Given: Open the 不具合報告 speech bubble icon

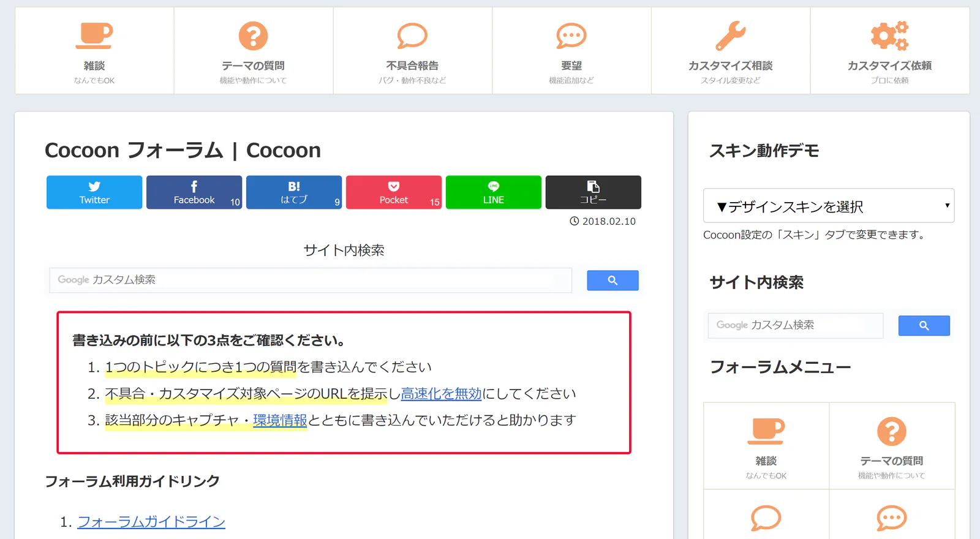Looking at the screenshot, I should 412,36.
